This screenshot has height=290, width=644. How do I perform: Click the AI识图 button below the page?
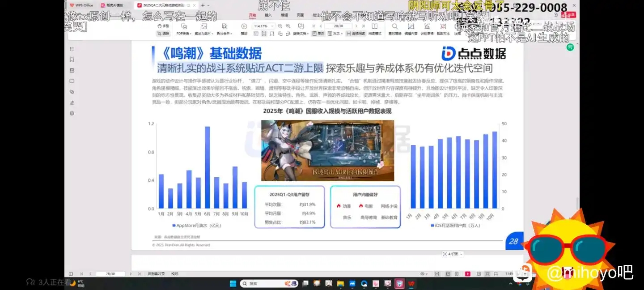(x=453, y=254)
